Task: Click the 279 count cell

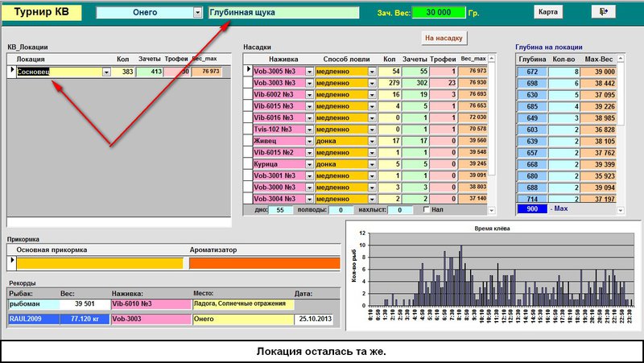Action: (389, 83)
